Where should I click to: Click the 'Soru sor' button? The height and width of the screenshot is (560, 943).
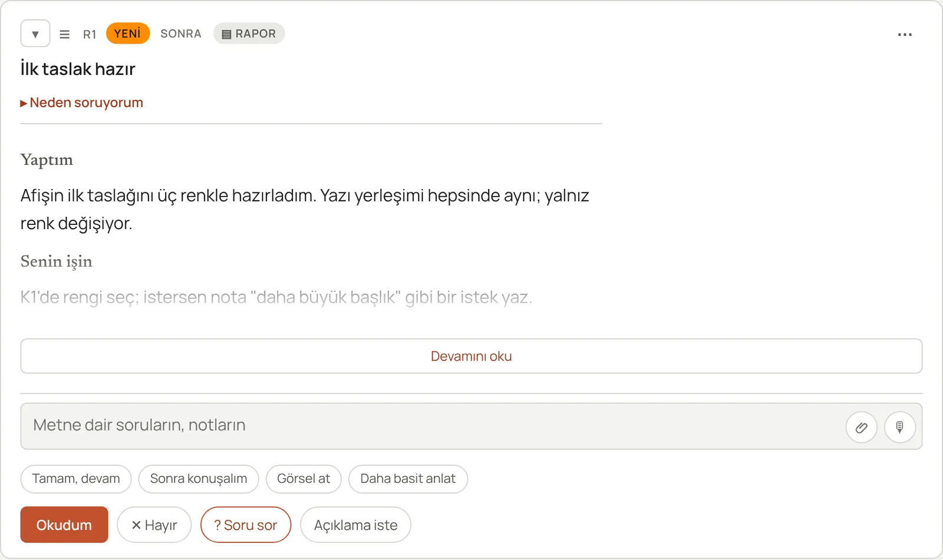click(x=246, y=525)
